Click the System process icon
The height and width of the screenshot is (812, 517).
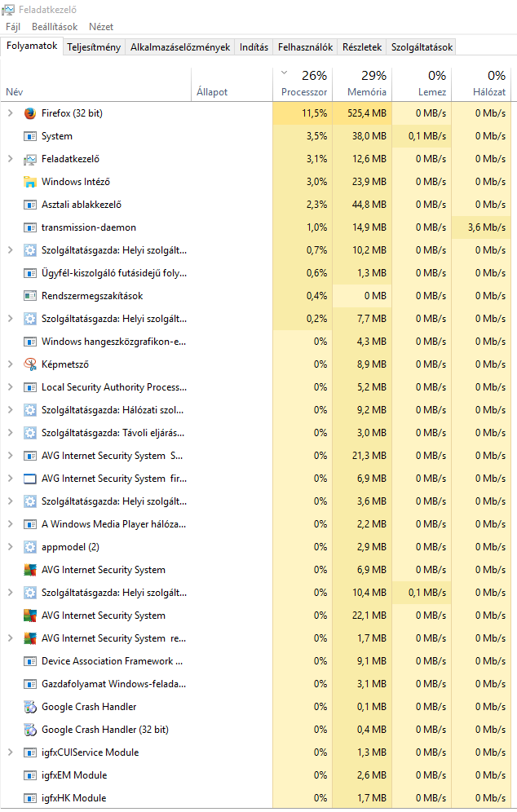(x=30, y=136)
